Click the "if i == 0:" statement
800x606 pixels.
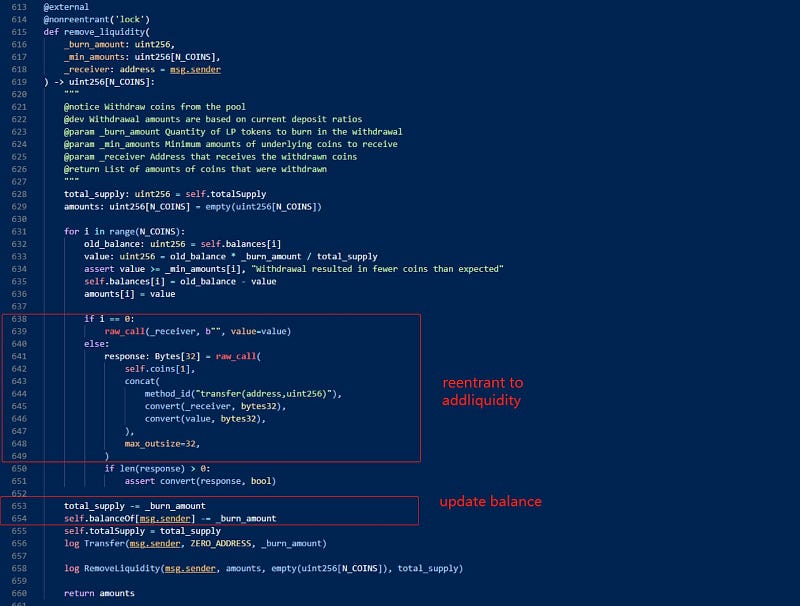pos(107,318)
